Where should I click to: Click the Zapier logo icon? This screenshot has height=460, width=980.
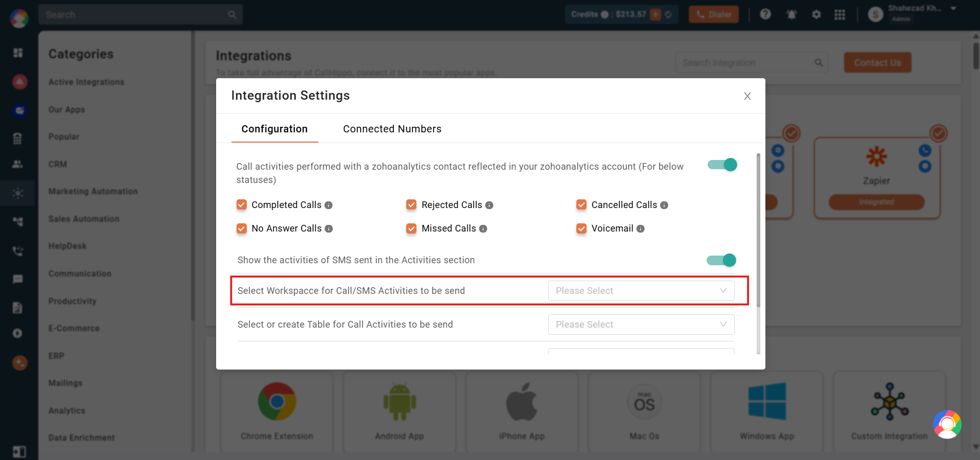coord(877,156)
